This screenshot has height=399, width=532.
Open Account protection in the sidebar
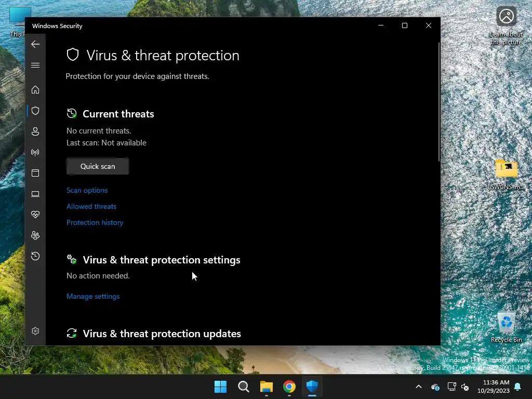click(35, 131)
